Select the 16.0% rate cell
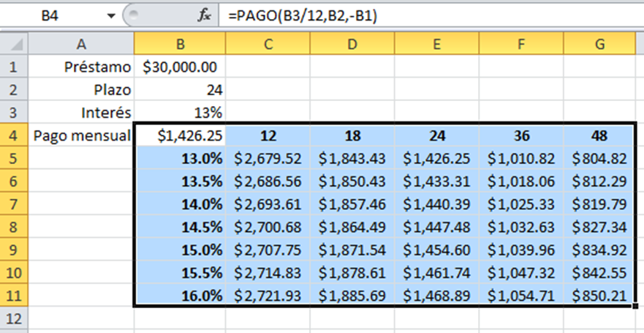The width and height of the screenshot is (644, 333). click(180, 296)
